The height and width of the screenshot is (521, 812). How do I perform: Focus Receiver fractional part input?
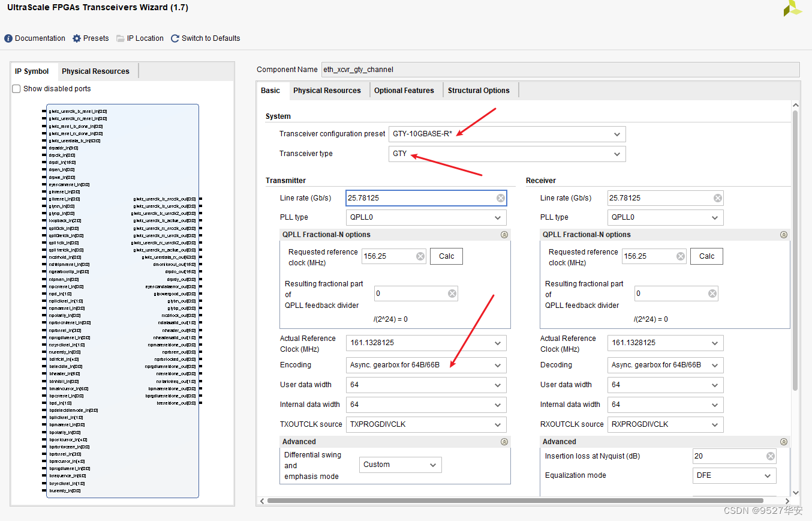pos(676,294)
